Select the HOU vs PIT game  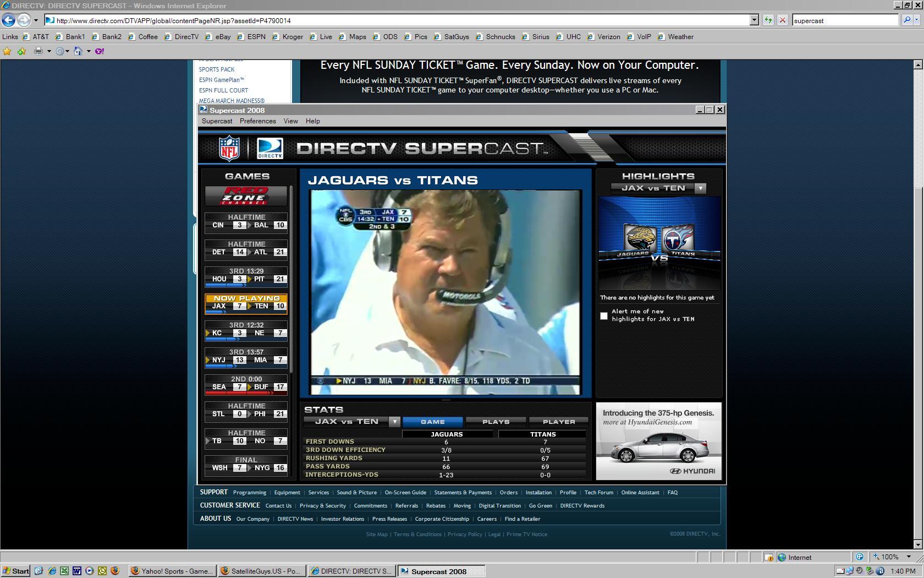tap(246, 276)
